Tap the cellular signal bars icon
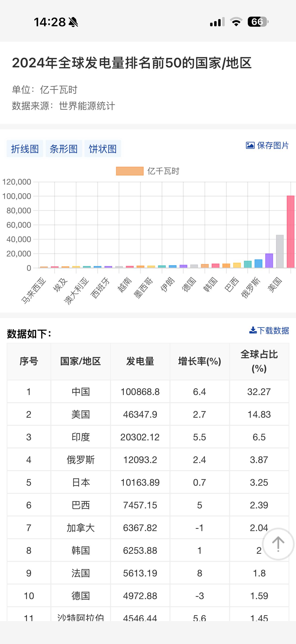This screenshot has width=296, height=644. [x=217, y=22]
